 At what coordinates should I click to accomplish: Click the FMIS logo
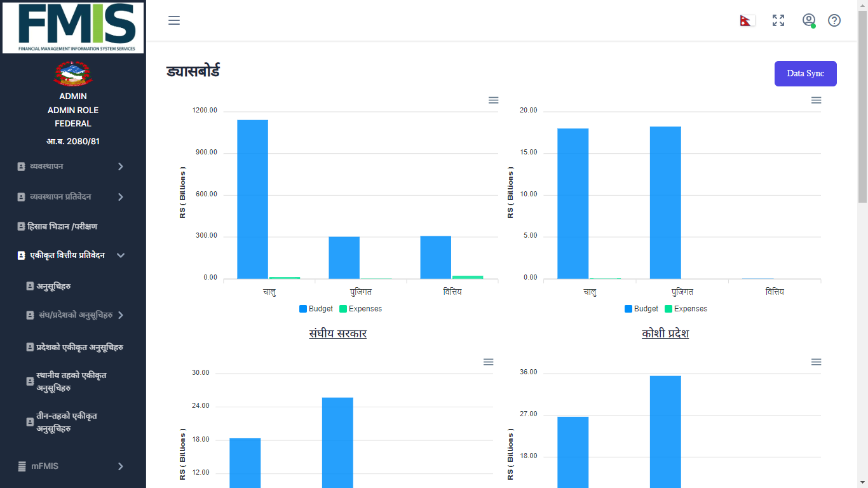(x=73, y=27)
